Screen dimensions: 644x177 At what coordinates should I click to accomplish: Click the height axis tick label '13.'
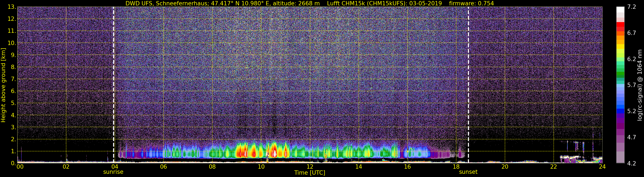point(12,7)
